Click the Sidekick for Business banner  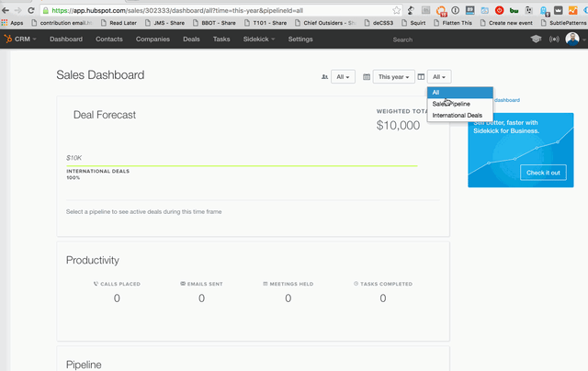(521, 150)
